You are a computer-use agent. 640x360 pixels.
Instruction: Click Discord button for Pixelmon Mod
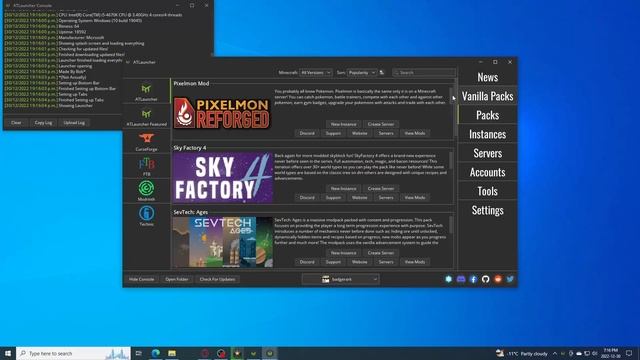tap(307, 133)
